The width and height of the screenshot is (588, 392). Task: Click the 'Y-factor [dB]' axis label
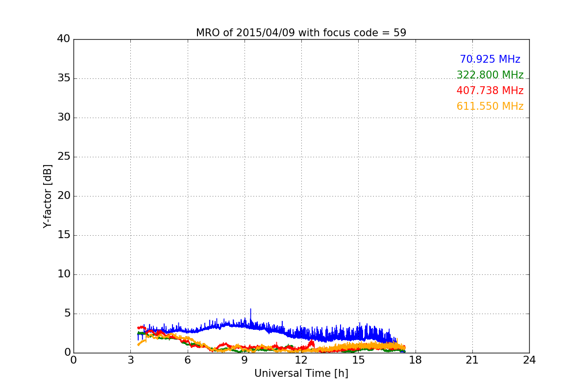pyautogui.click(x=48, y=196)
